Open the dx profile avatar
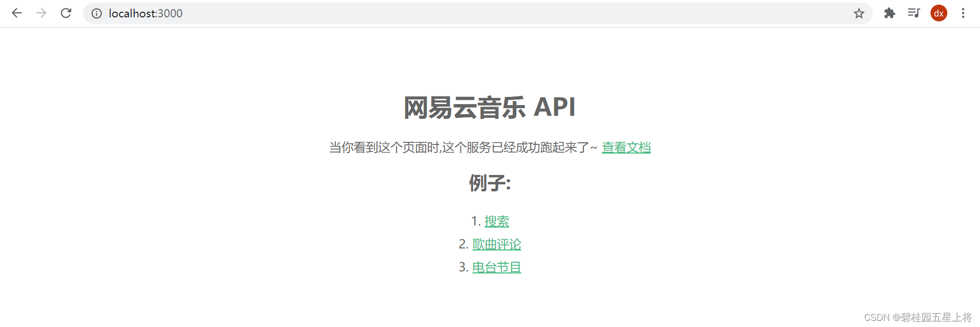Viewport: 980px width, 327px height. point(939,13)
